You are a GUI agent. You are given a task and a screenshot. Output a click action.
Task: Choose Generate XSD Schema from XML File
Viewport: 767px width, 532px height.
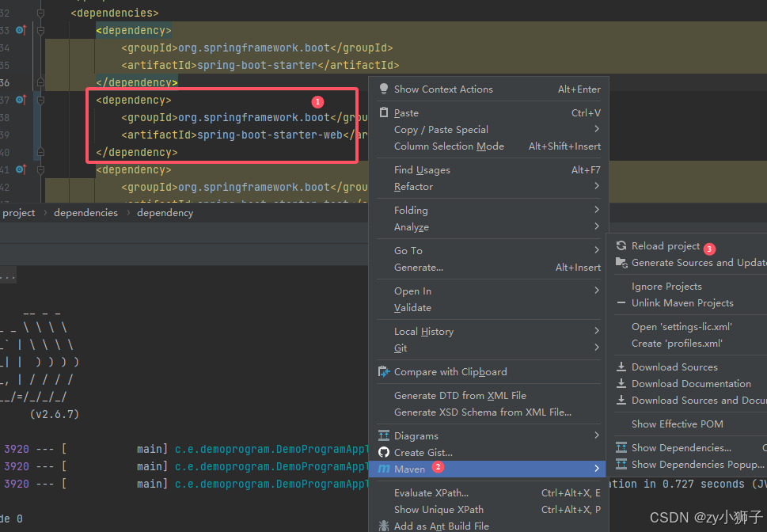tap(488, 412)
